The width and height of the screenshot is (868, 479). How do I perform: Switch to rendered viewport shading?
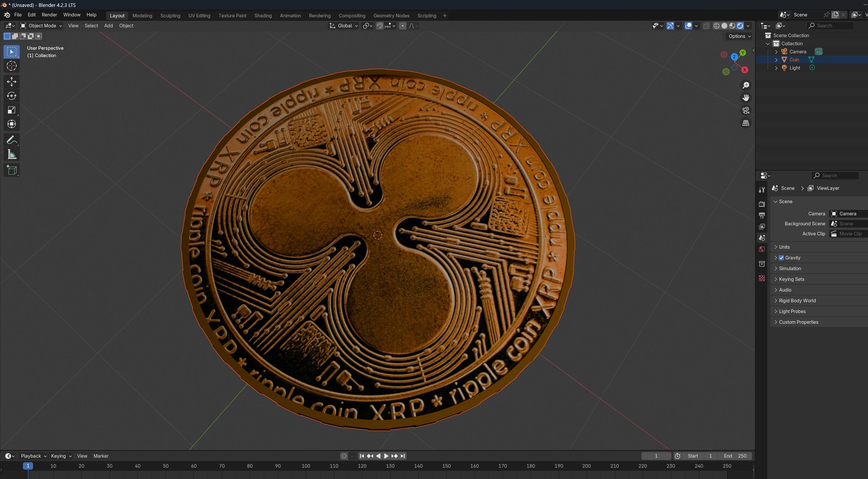[740, 26]
